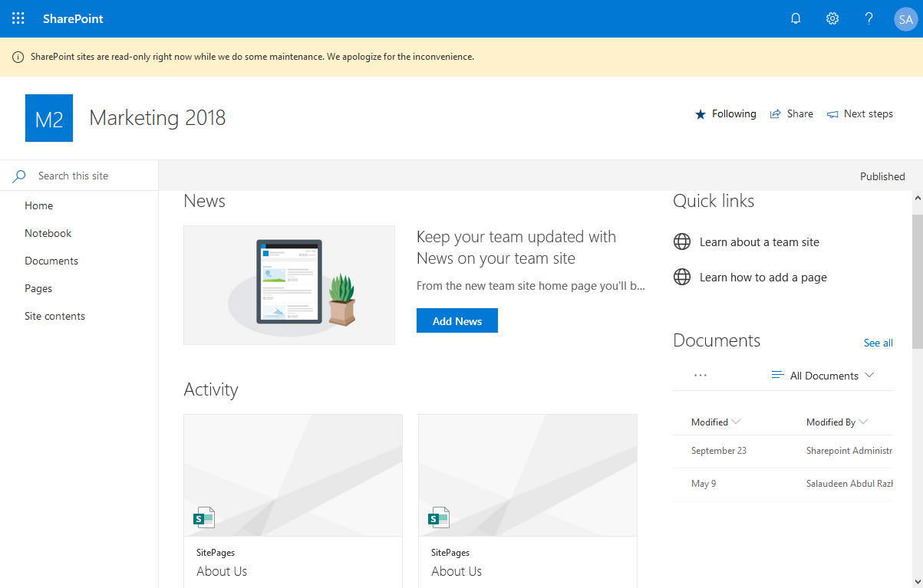Open the settings gear icon
Screen dimensions: 923x588
tap(832, 18)
